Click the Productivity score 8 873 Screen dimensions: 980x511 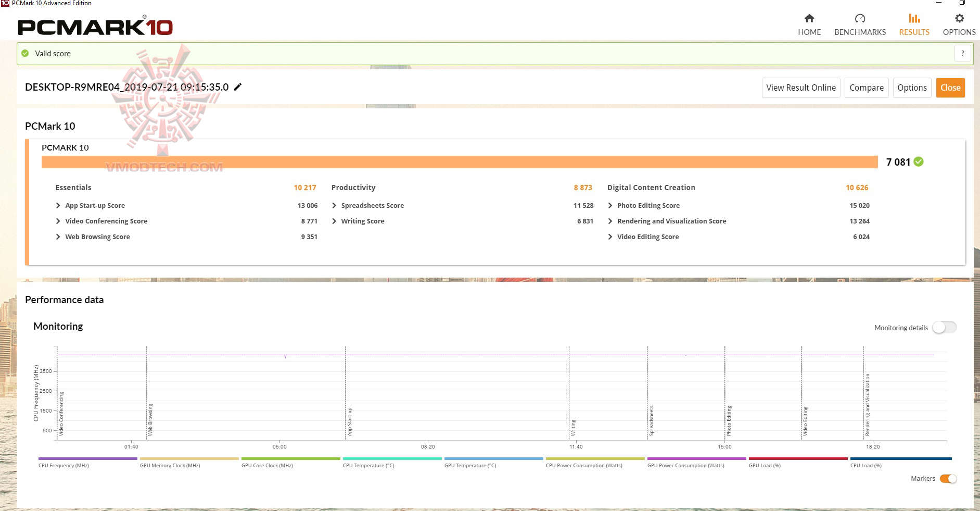click(583, 188)
